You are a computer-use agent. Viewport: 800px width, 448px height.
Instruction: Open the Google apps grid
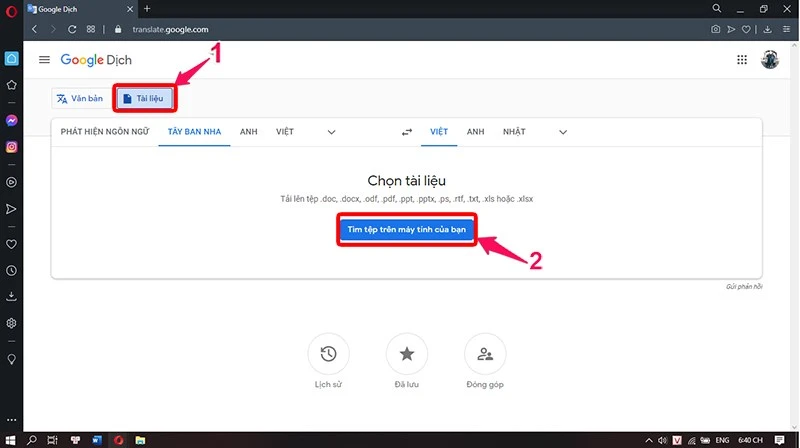click(x=742, y=60)
